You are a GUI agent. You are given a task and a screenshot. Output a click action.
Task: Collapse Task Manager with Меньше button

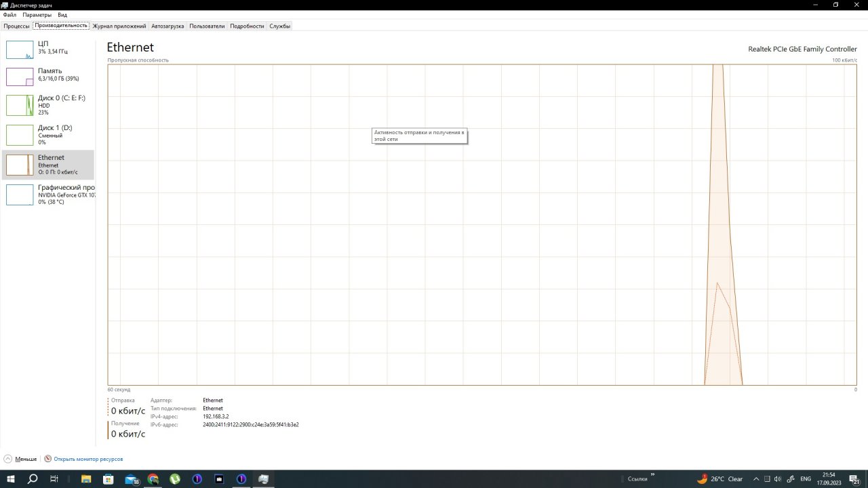coord(20,459)
